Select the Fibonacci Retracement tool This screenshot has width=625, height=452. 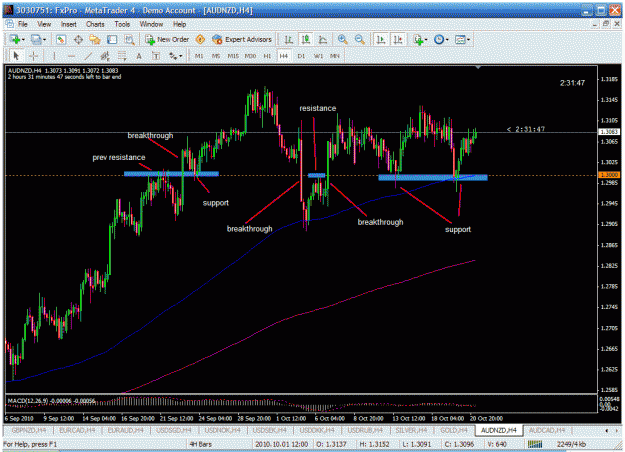[x=122, y=56]
